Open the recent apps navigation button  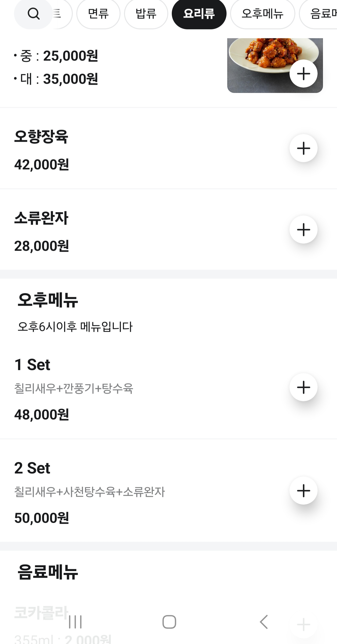pos(75,622)
